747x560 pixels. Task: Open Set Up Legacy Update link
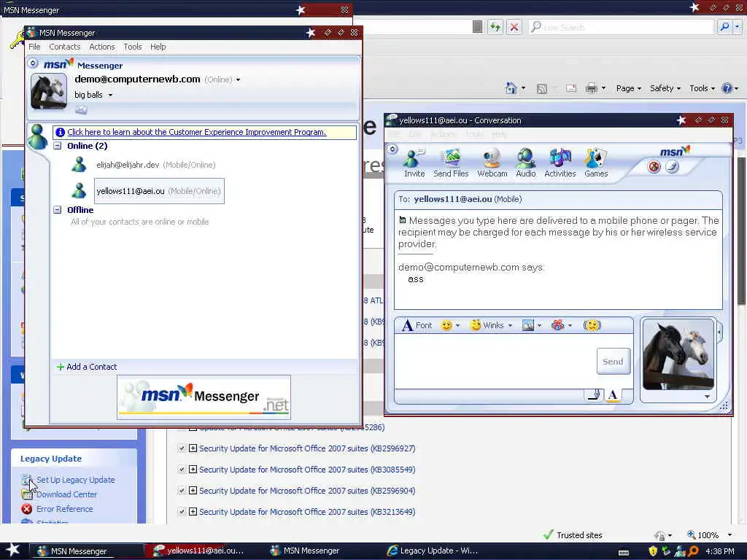pyautogui.click(x=75, y=480)
